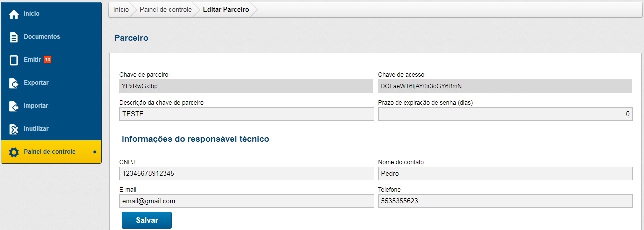Open the Documentos menu item
Screen dimensions: 644x230
(x=42, y=37)
